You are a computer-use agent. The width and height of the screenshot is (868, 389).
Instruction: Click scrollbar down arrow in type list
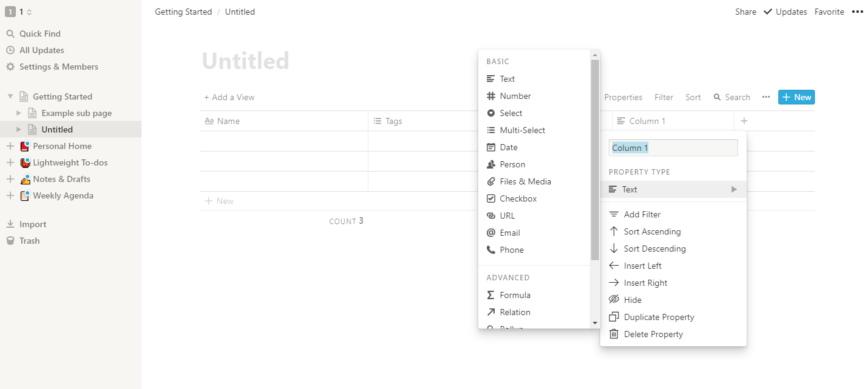[595, 322]
